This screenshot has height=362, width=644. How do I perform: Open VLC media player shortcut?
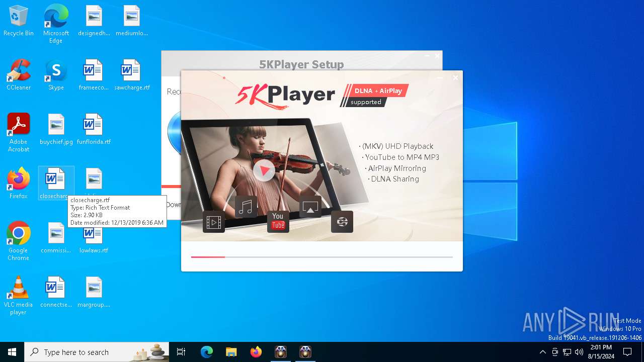pos(19,296)
